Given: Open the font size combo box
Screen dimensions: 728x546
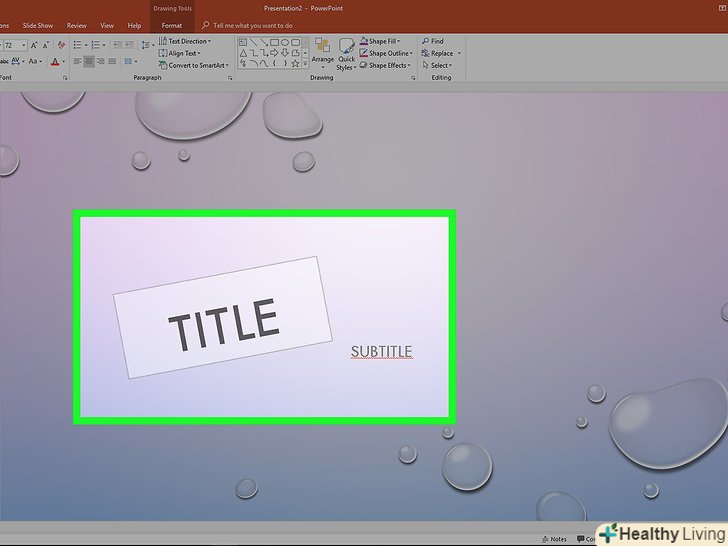Looking at the screenshot, I should tap(14, 45).
